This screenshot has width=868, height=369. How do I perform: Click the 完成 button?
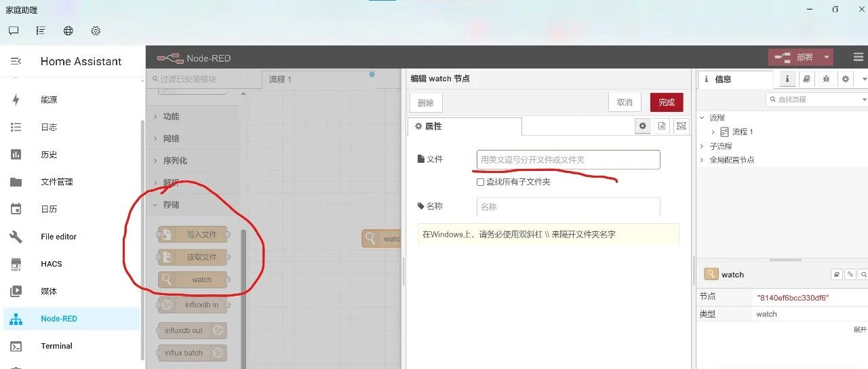click(x=667, y=102)
